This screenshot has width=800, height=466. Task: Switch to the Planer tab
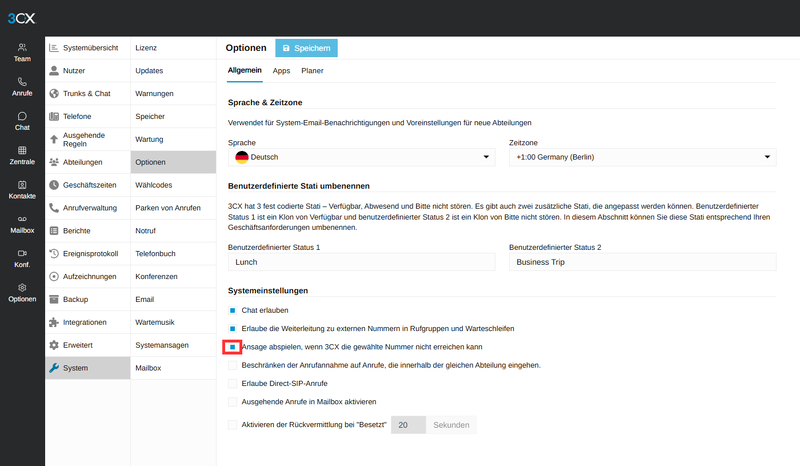pyautogui.click(x=312, y=71)
